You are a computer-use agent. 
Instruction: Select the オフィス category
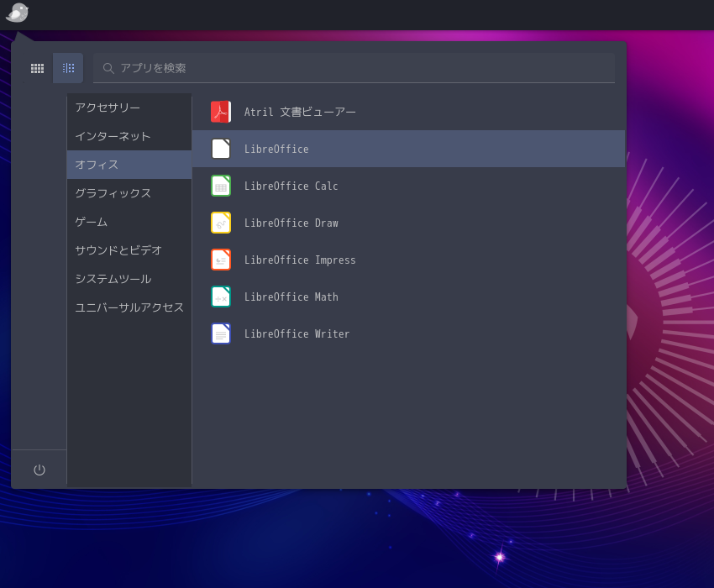click(129, 165)
